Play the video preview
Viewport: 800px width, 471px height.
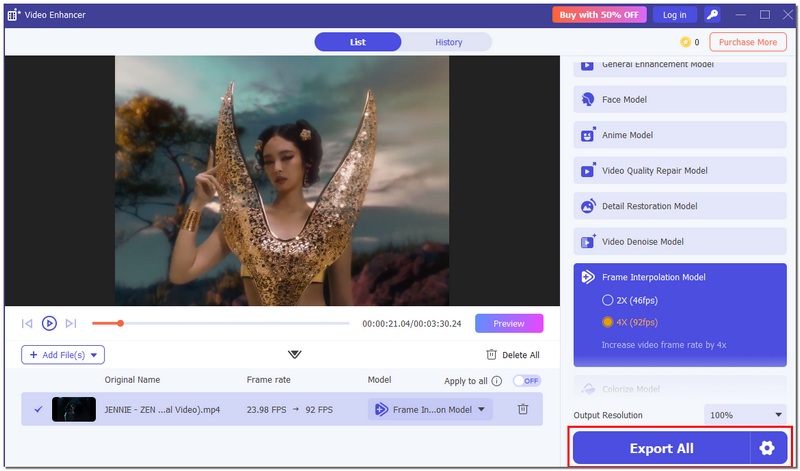tap(49, 323)
